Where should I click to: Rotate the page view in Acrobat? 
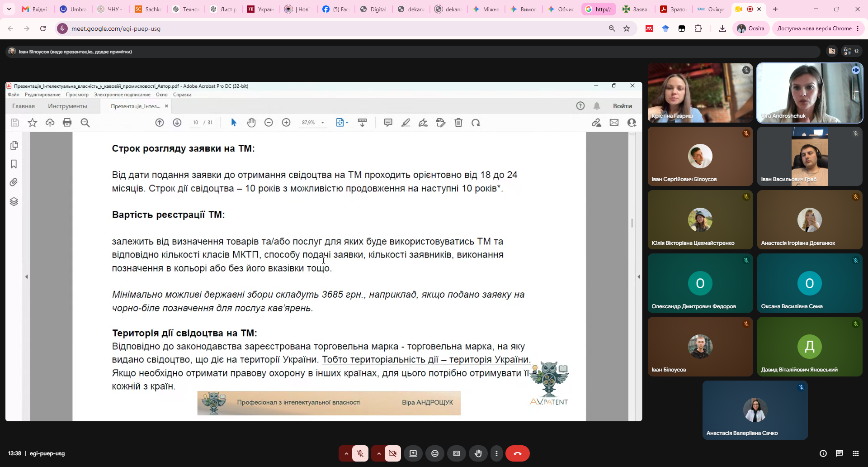click(476, 123)
